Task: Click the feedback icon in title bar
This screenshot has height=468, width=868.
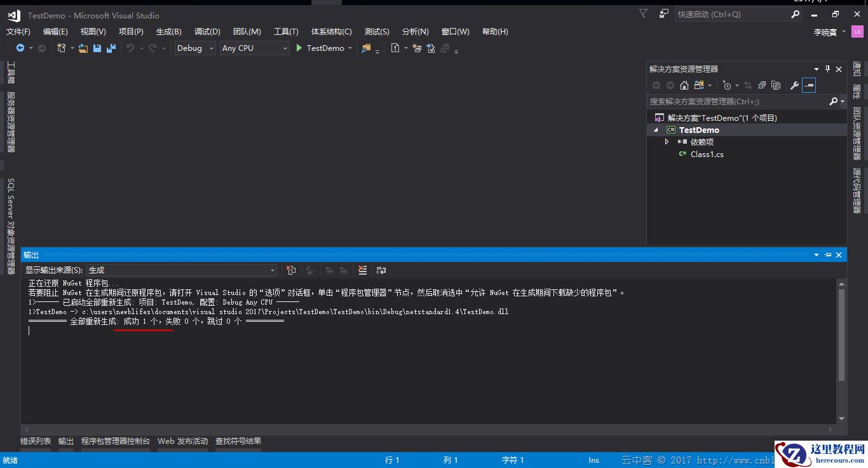Action: [664, 14]
